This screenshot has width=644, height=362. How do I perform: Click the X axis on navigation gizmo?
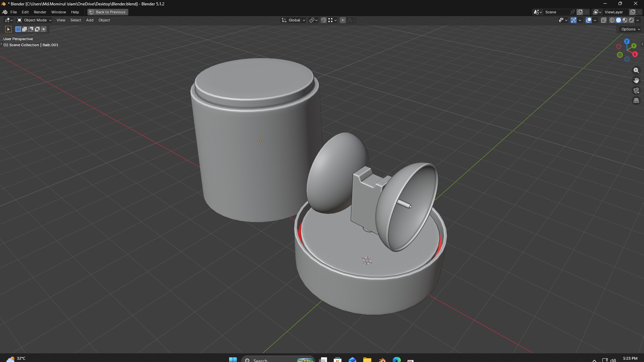635,54
